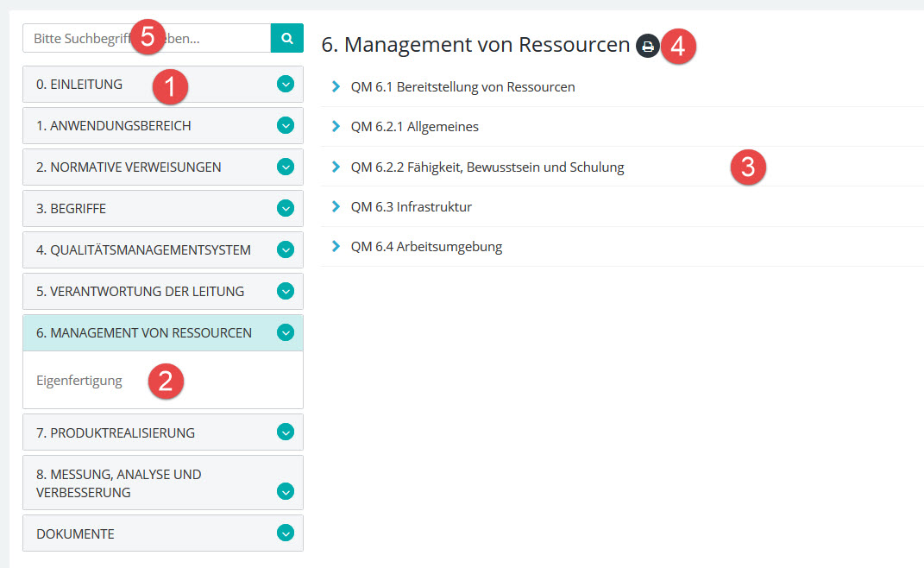Expand QM 6.1 Bereitstellung von Ressourcen
This screenshot has height=568, width=924.
462,87
